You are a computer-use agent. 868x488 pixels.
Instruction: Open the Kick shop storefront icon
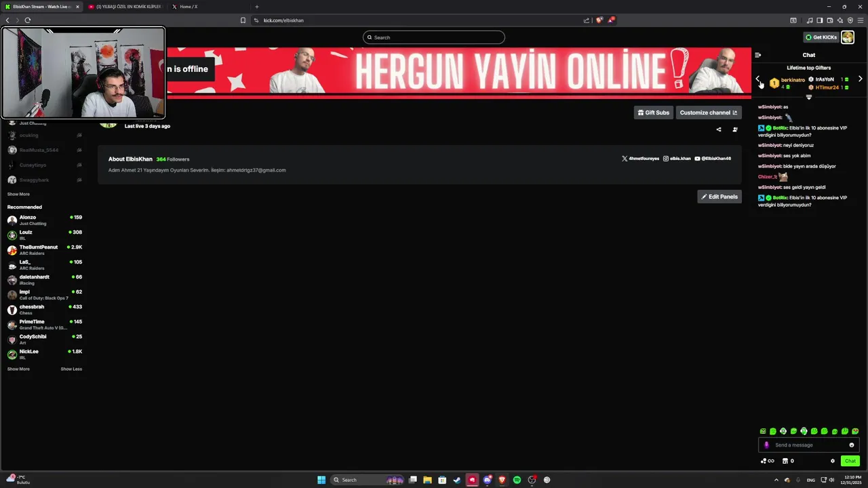[785, 461]
